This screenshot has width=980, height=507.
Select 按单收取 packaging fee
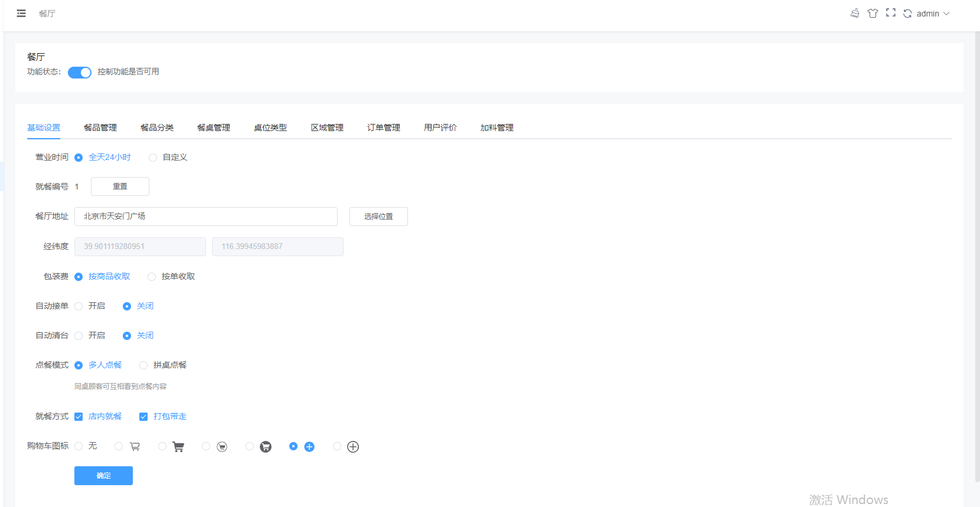pyautogui.click(x=171, y=277)
